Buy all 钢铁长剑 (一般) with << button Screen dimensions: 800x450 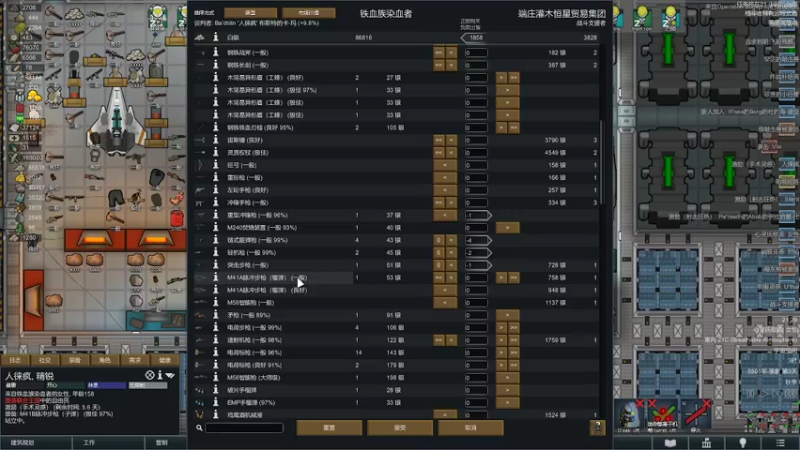tap(439, 65)
